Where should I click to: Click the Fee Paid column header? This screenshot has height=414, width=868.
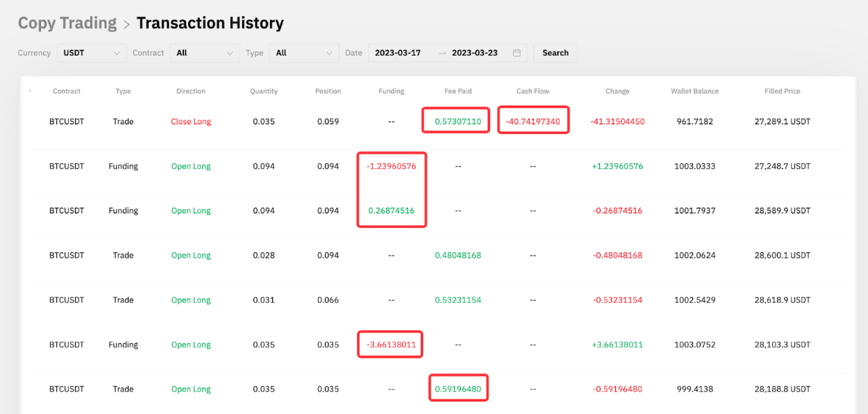[x=458, y=91]
